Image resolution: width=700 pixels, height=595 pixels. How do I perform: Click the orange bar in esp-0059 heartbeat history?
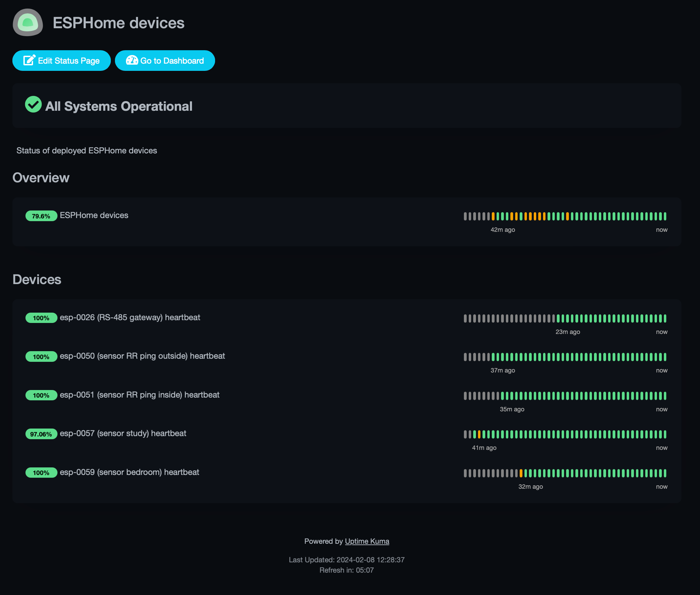[x=521, y=473]
